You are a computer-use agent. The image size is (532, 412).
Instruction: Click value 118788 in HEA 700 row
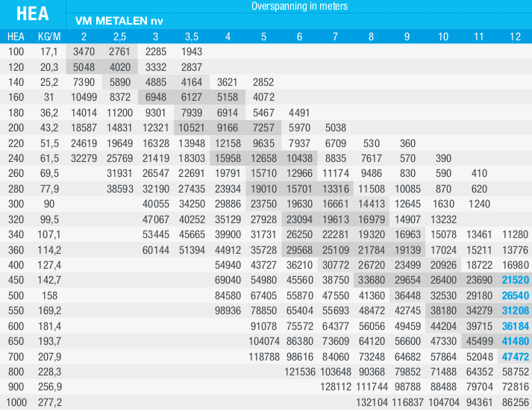(263, 357)
